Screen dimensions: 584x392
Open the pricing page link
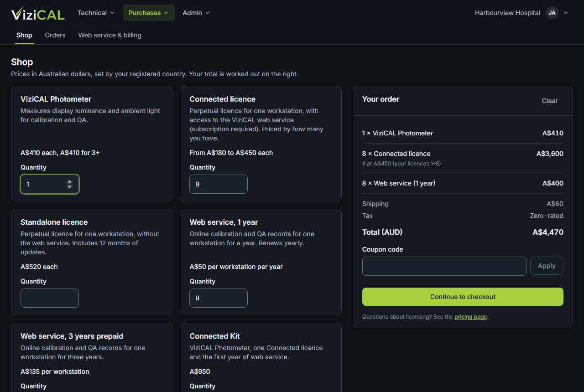[x=471, y=317]
